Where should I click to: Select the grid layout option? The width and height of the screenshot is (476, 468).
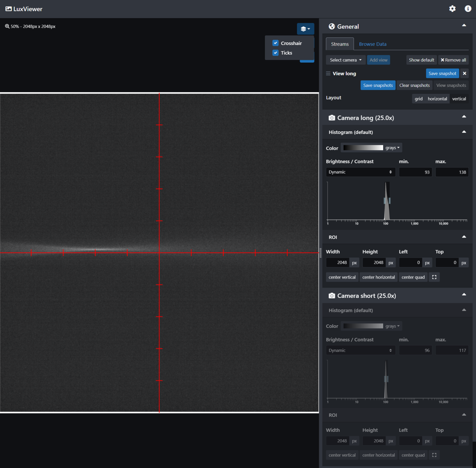[x=418, y=99]
